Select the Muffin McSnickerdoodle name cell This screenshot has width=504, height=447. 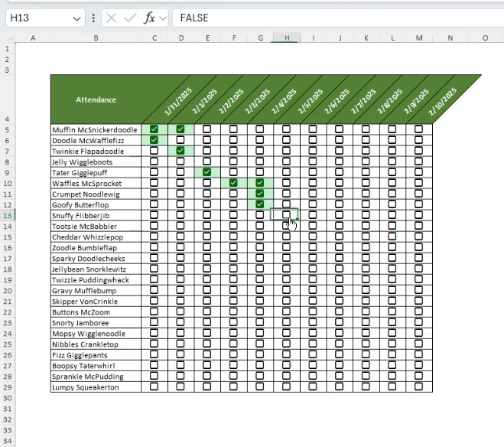[96, 129]
